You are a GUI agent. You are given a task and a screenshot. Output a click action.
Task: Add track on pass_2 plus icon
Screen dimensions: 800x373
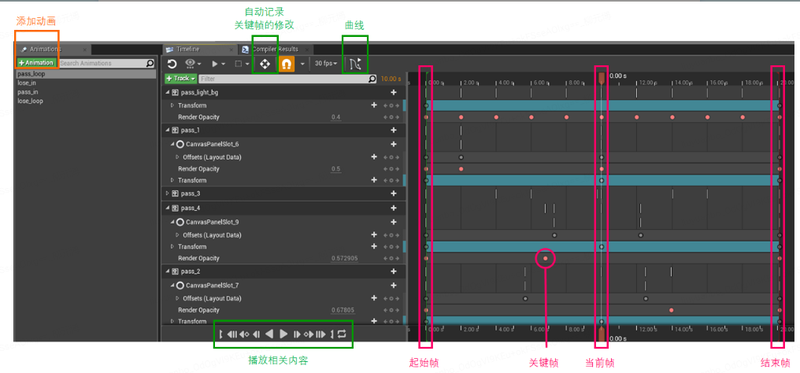pyautogui.click(x=393, y=271)
